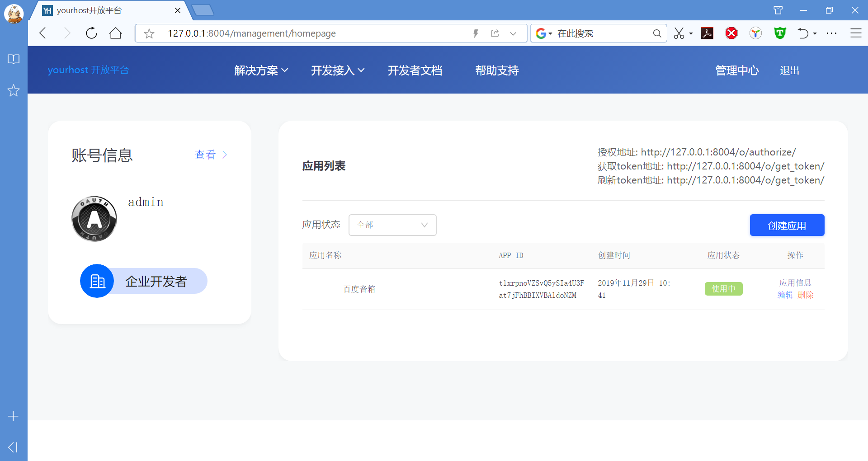Click the scissors screenshot tool icon
The height and width of the screenshot is (461, 868).
click(679, 33)
